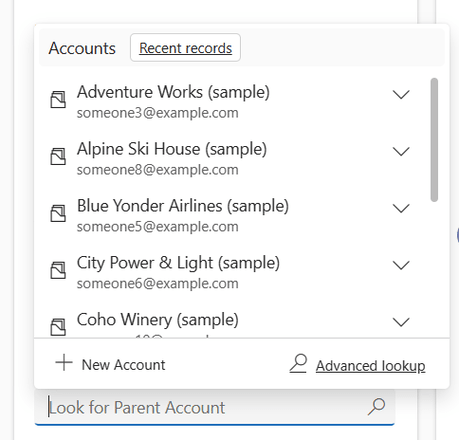Select the Accounts heading label
The image size is (459, 440).
pyautogui.click(x=82, y=48)
